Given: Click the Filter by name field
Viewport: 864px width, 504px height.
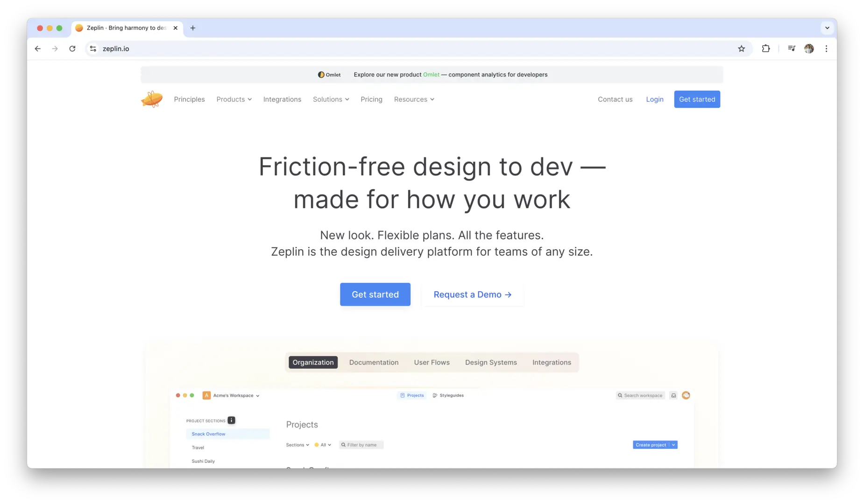Looking at the screenshot, I should [x=361, y=445].
